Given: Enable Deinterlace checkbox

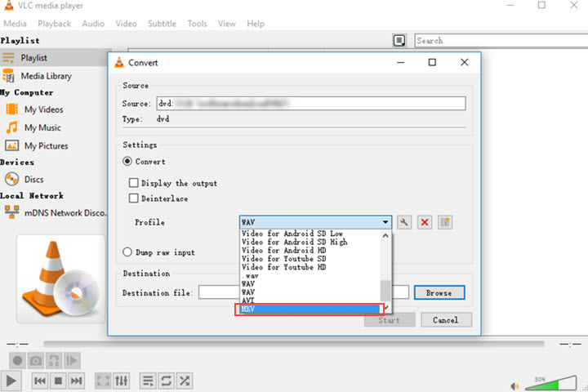Looking at the screenshot, I should (133, 198).
